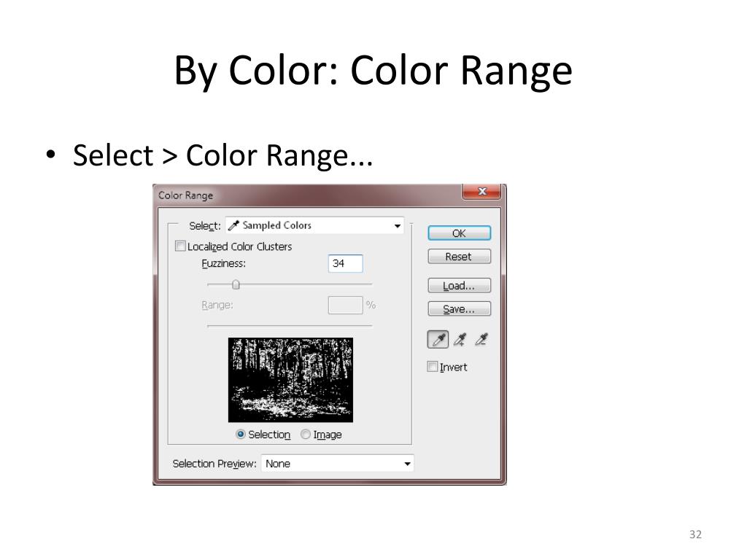Tick the Invert checkbox
This screenshot has width=747, height=560.
(432, 367)
